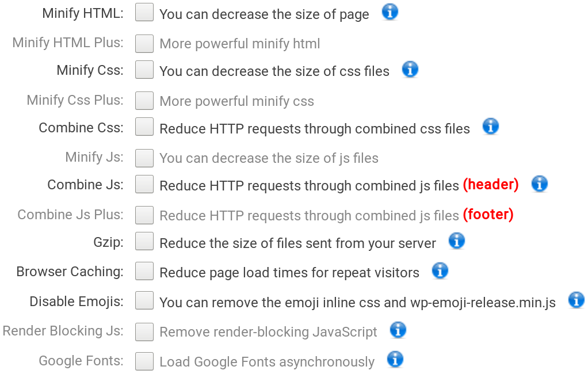This screenshot has width=588, height=374.
Task: Click the info icon next to Minify HTML
Action: coord(390,12)
